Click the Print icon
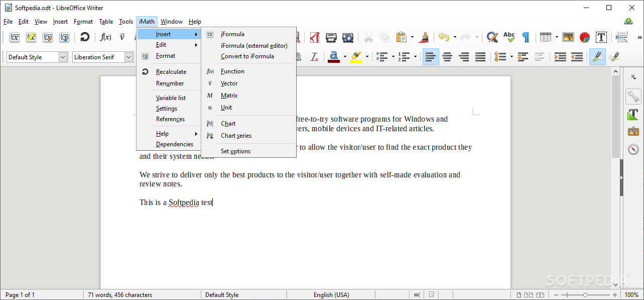Viewport: 644px width, 300px height. tap(331, 37)
